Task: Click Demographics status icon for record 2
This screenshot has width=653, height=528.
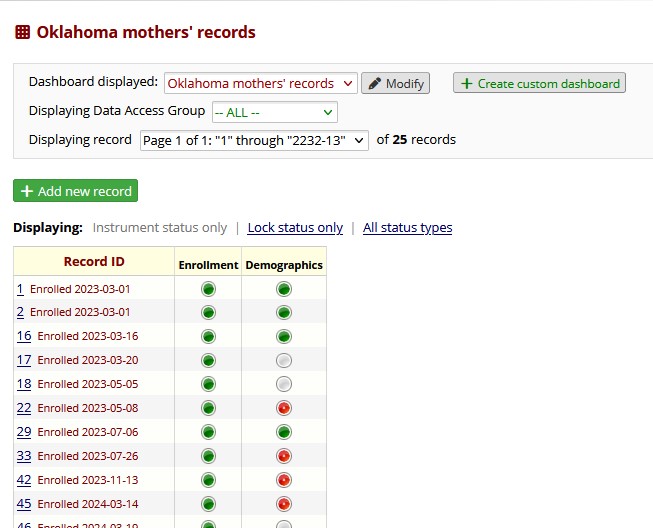Action: point(284,313)
